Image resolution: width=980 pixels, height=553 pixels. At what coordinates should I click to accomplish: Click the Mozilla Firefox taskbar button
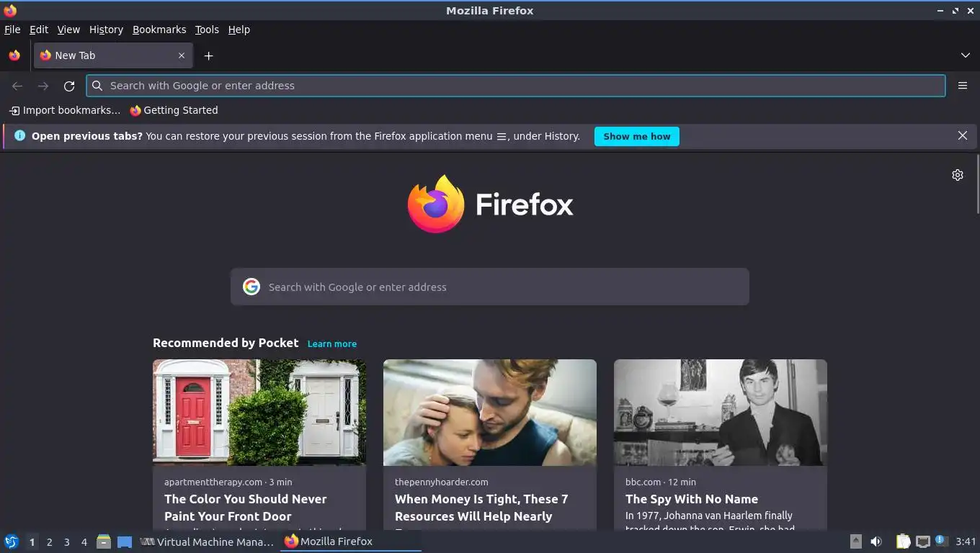(350, 541)
